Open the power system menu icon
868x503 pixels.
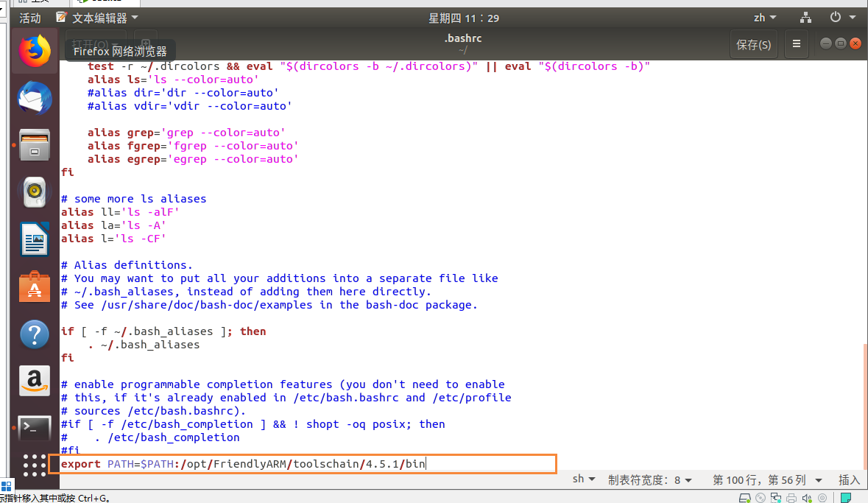[836, 17]
